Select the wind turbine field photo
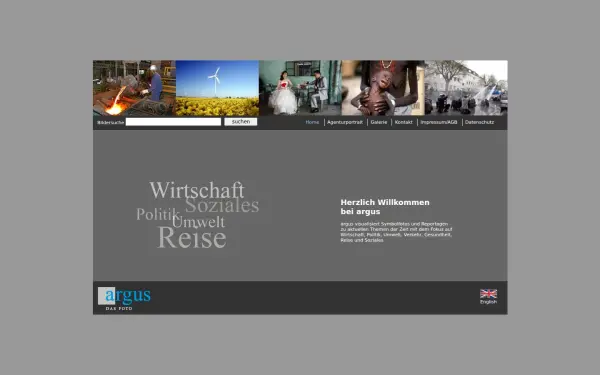 click(x=217, y=88)
